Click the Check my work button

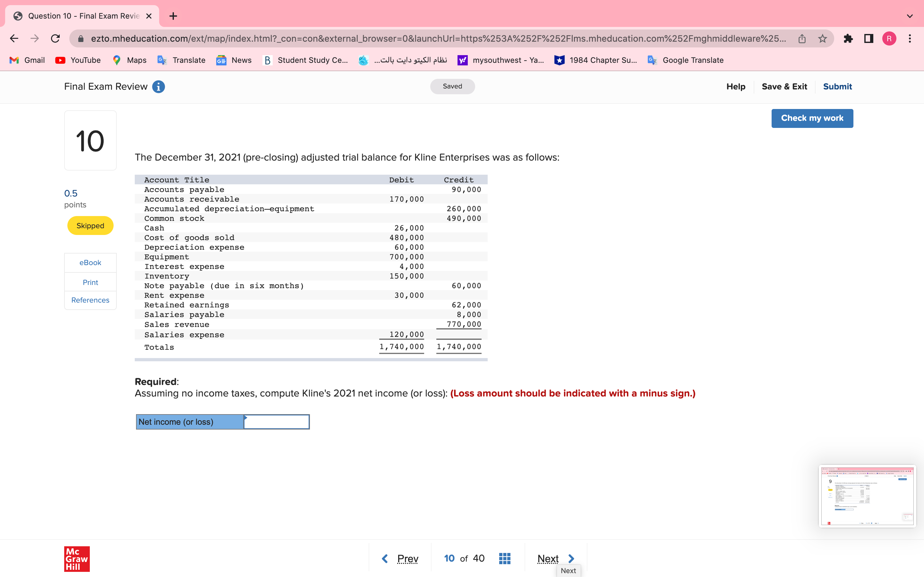(x=812, y=118)
